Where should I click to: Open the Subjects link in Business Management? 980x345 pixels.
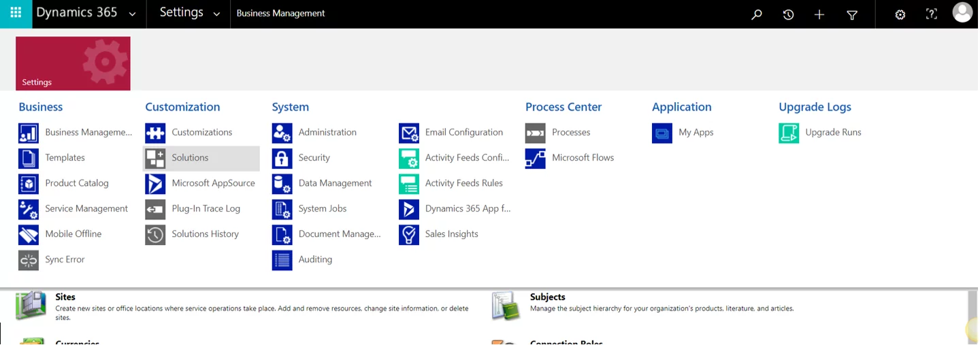pos(548,297)
